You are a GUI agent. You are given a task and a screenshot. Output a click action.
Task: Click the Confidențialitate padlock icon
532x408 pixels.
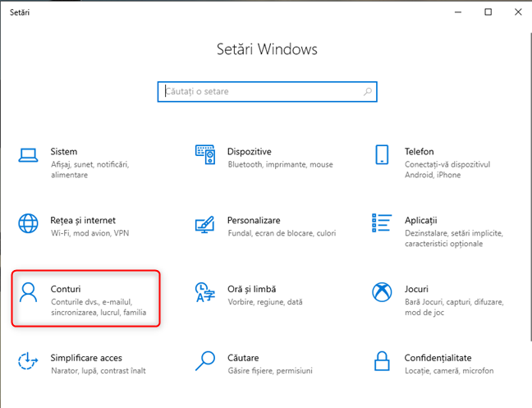point(382,361)
